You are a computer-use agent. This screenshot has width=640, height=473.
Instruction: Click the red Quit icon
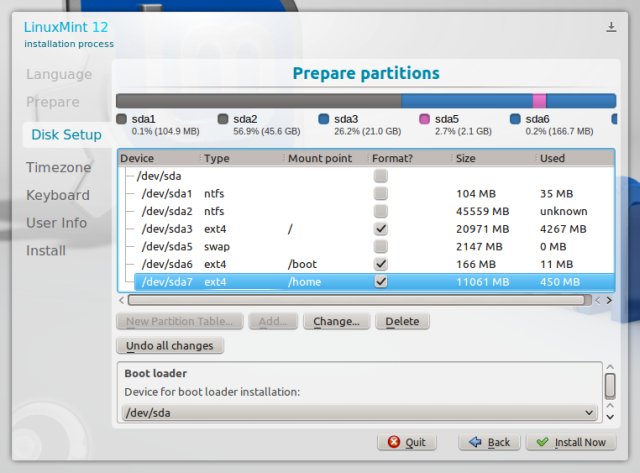tap(393, 442)
